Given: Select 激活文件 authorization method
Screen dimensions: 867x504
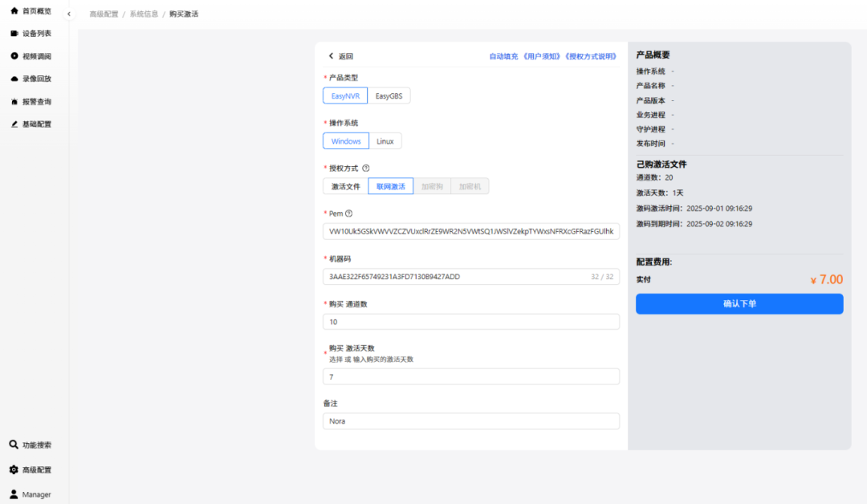Looking at the screenshot, I should [345, 186].
